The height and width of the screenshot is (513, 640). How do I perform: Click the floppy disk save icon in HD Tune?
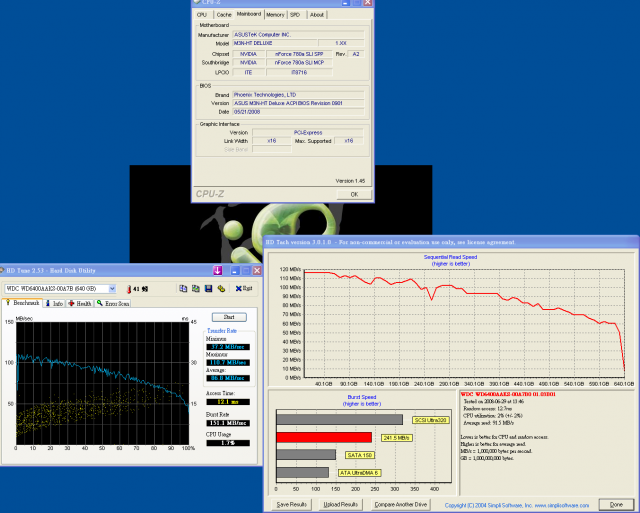[x=209, y=289]
